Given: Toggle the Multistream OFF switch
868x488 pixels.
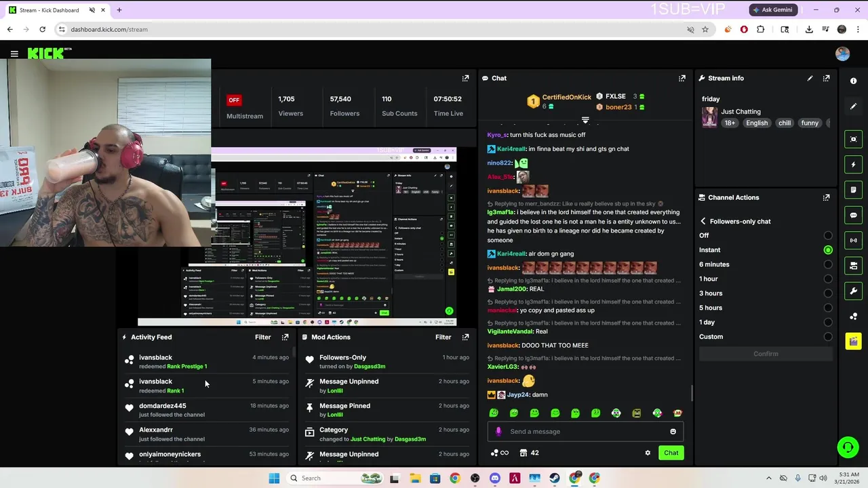Looking at the screenshot, I should [234, 100].
